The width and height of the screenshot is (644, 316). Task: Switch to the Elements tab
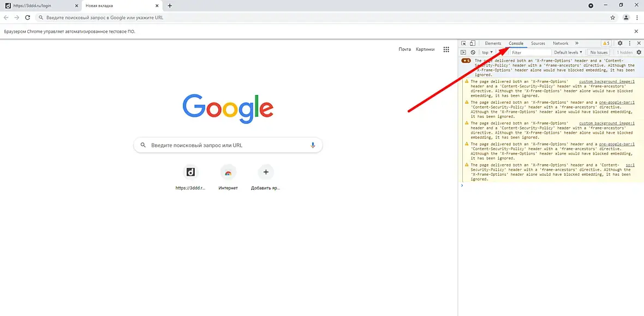[493, 43]
